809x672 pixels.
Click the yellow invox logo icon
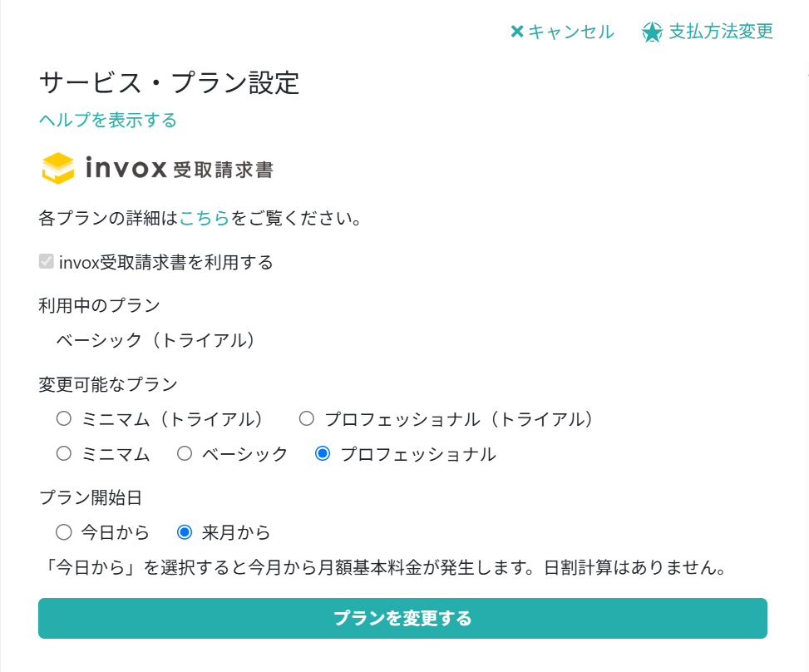click(58, 168)
